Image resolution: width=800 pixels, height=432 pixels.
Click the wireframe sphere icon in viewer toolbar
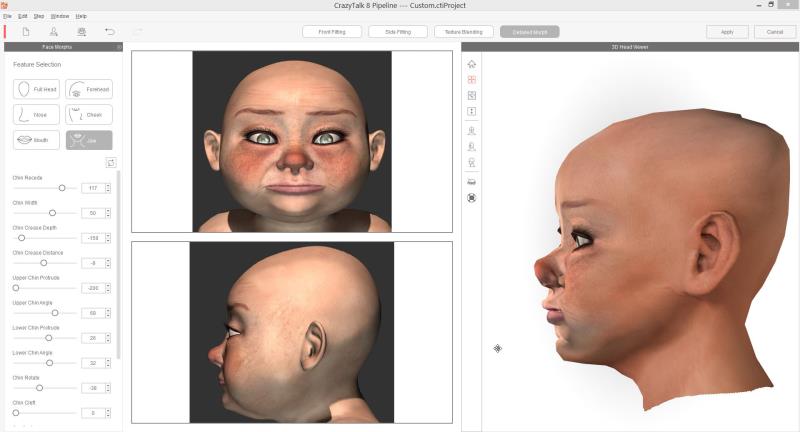[472, 197]
